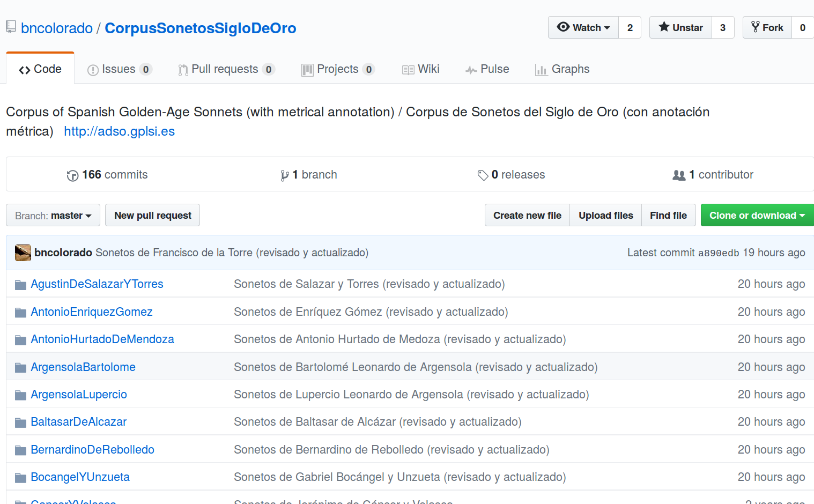The height and width of the screenshot is (504, 814).
Task: Expand Clone or download menu
Action: coord(757,215)
